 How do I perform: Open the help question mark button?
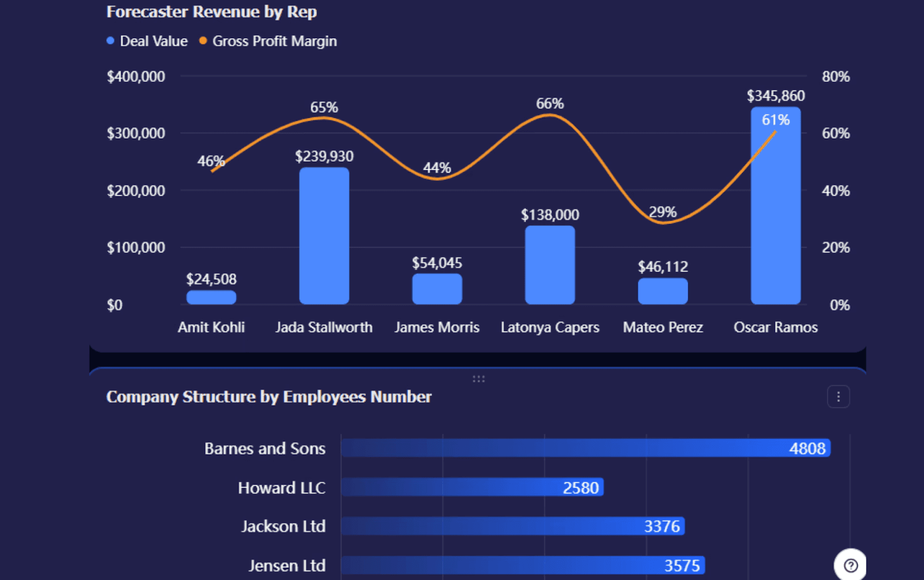pyautogui.click(x=850, y=565)
